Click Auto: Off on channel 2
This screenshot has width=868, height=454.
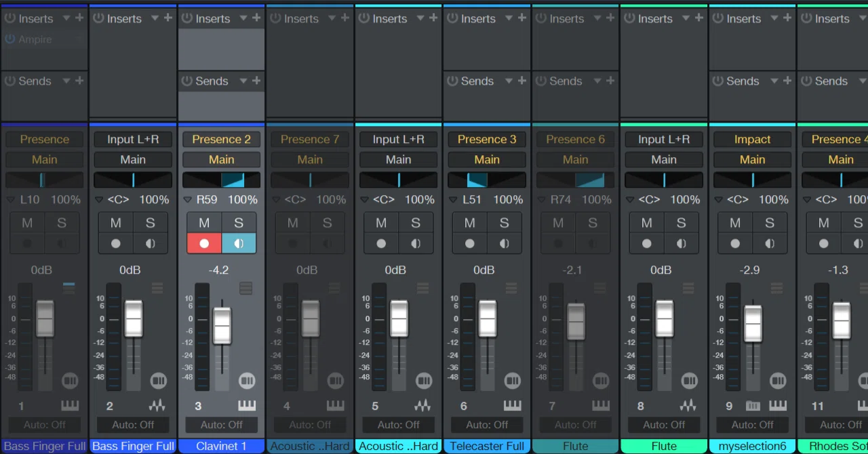(x=133, y=425)
